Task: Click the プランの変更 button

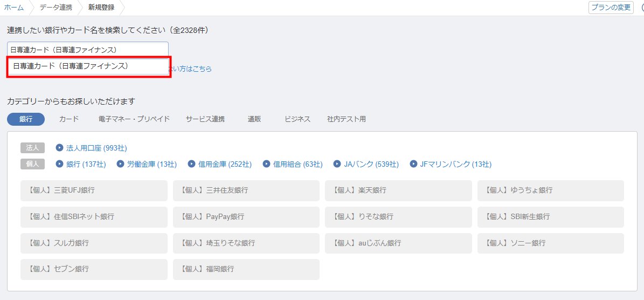Action: (611, 8)
